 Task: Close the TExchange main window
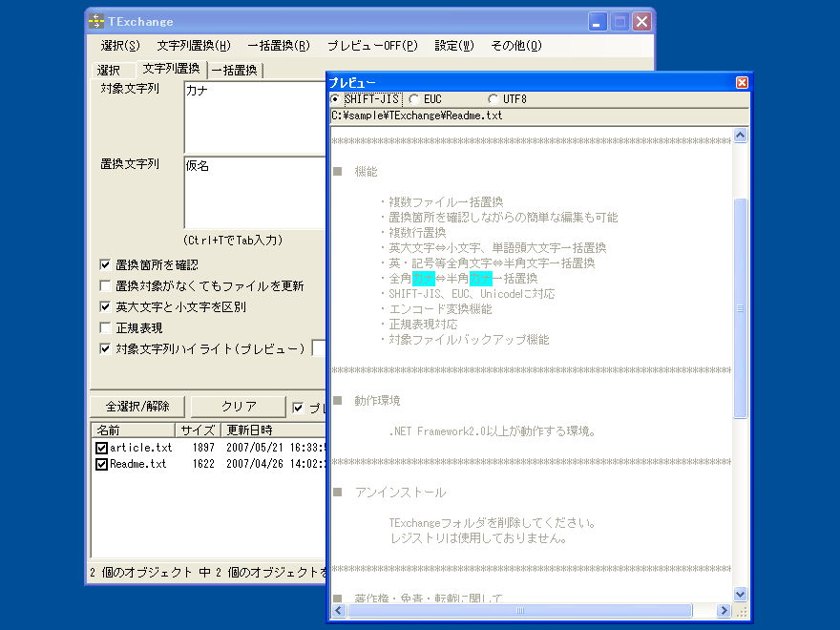641,22
